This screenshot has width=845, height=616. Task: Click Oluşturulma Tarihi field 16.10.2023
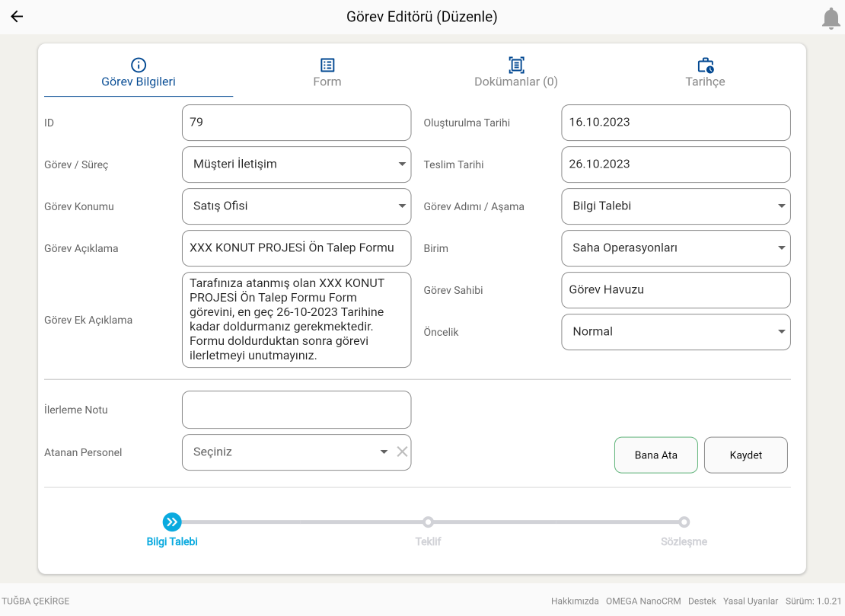tap(676, 123)
